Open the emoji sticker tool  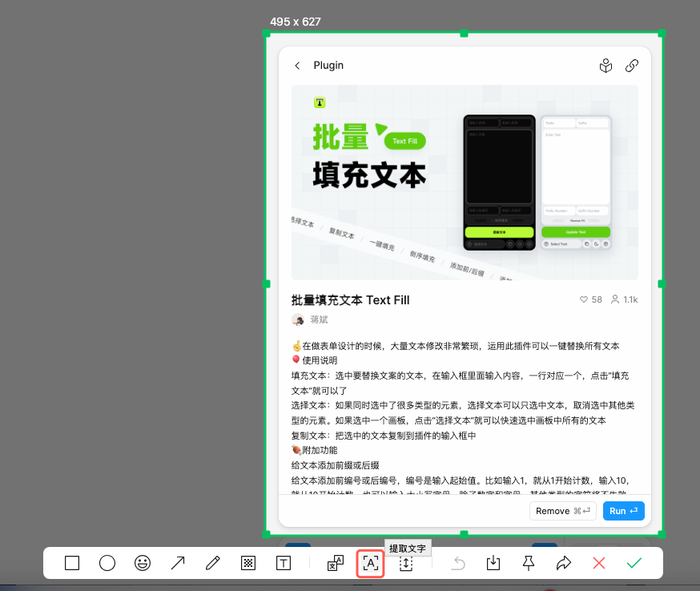(x=143, y=563)
